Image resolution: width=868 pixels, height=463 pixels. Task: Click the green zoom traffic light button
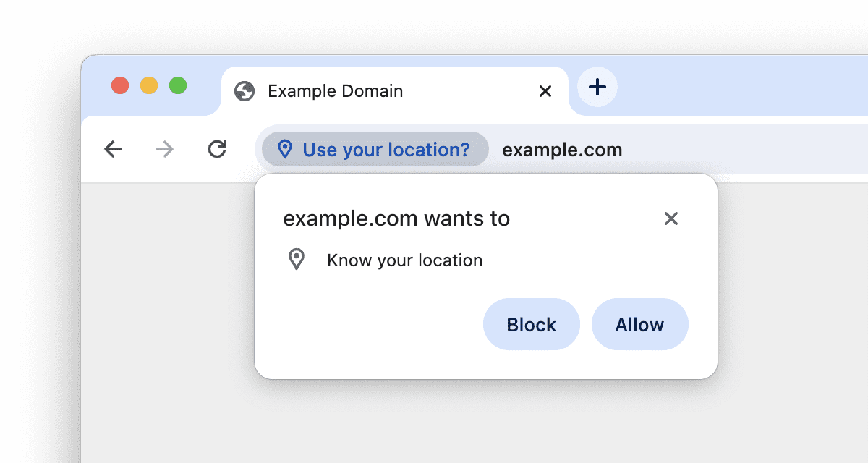click(176, 85)
